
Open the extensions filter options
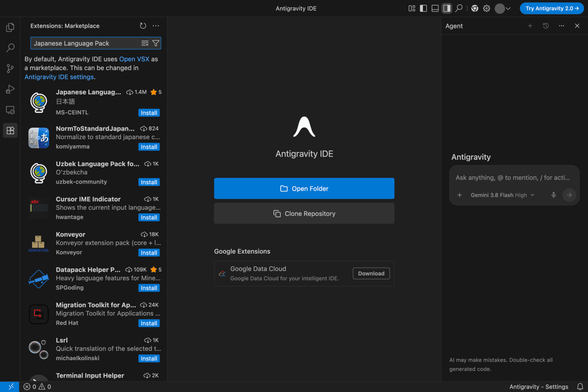point(156,43)
